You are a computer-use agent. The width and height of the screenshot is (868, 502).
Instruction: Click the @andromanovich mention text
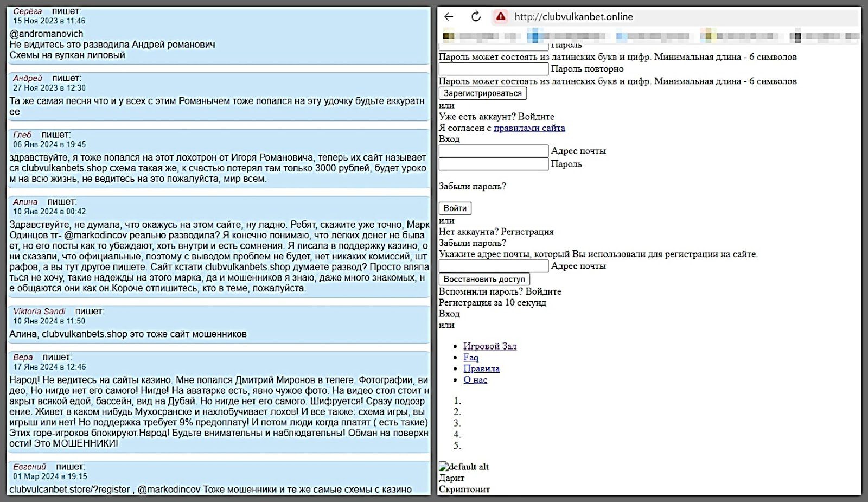point(47,34)
